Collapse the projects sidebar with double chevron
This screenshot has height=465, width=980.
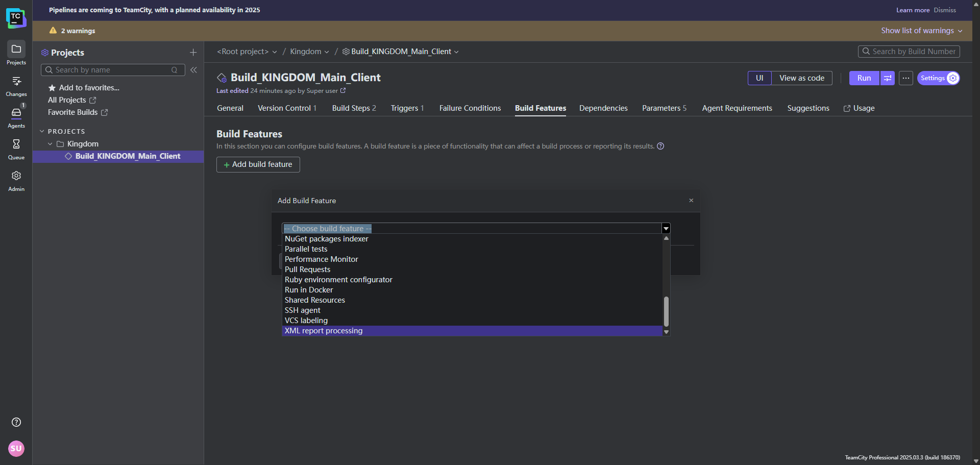pos(194,70)
